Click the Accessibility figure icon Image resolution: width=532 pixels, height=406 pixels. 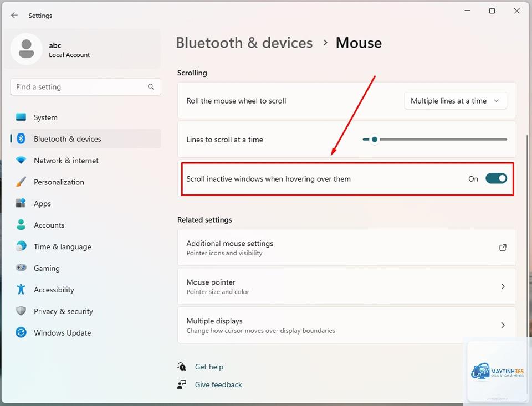click(21, 289)
